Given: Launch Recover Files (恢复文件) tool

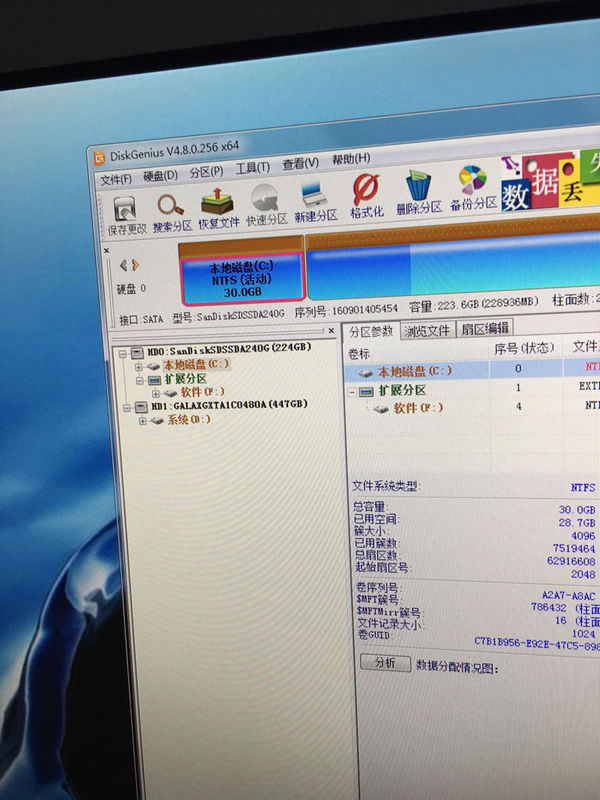Looking at the screenshot, I should (218, 209).
